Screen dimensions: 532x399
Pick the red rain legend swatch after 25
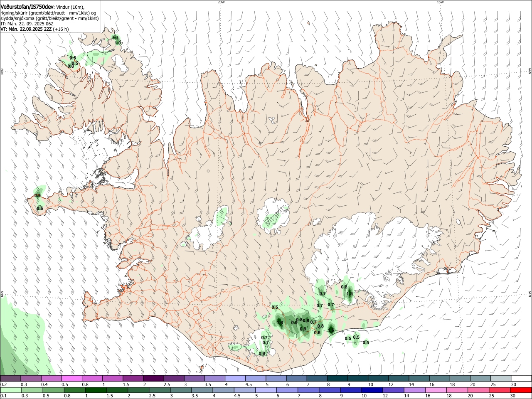(520, 390)
